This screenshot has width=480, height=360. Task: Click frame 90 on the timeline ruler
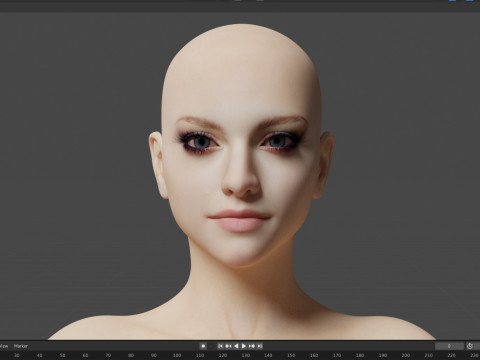[x=154, y=356]
